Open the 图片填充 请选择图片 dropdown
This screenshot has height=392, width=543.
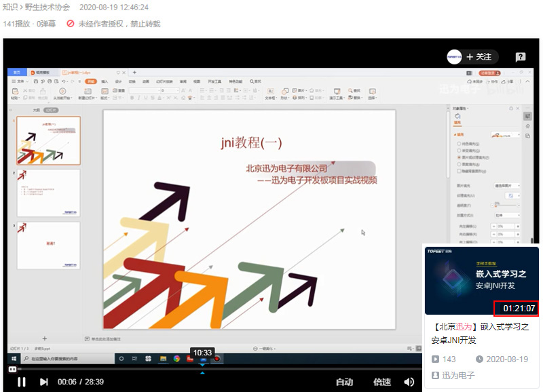click(x=507, y=186)
